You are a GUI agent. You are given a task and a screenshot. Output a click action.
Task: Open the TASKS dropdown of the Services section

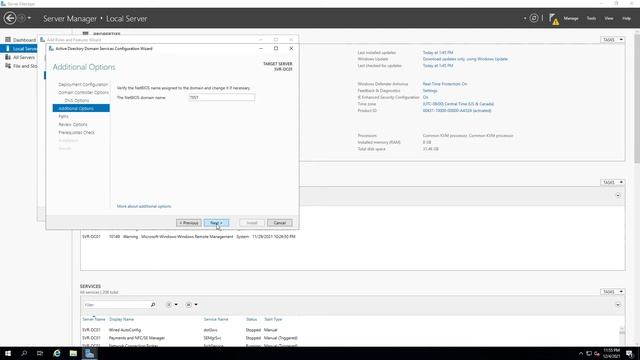point(612,292)
